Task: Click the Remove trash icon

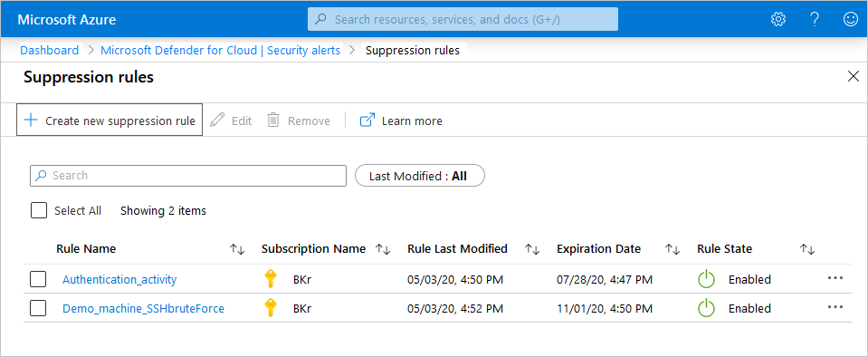Action: tap(273, 121)
